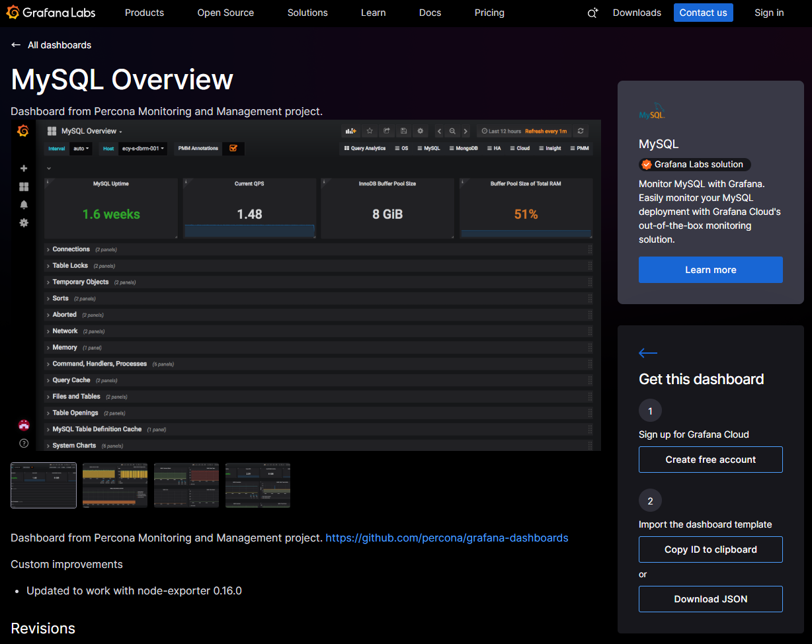The height and width of the screenshot is (644, 812).
Task: Select the third screenshot thumbnail
Action: (186, 485)
